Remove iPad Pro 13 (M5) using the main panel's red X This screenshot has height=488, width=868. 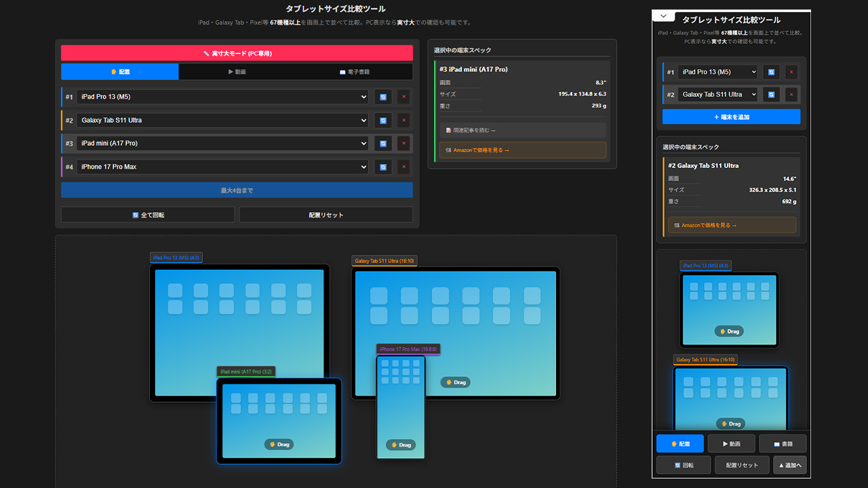click(404, 97)
